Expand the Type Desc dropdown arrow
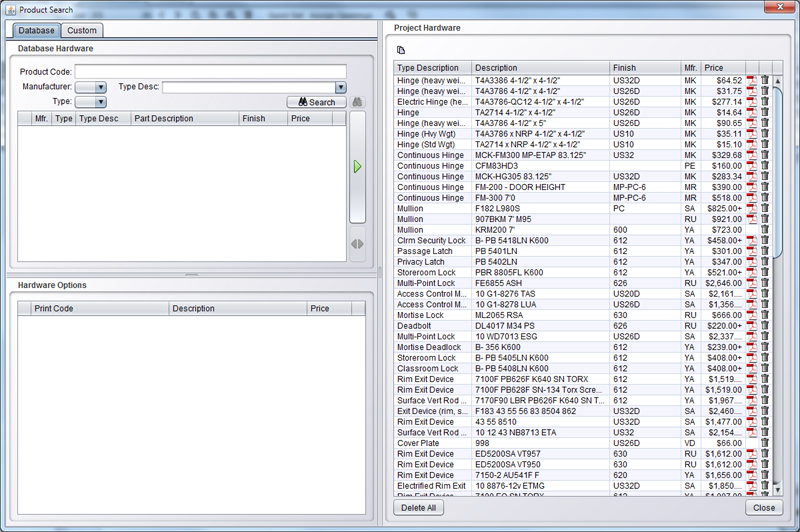Image resolution: width=800 pixels, height=532 pixels. coord(341,87)
